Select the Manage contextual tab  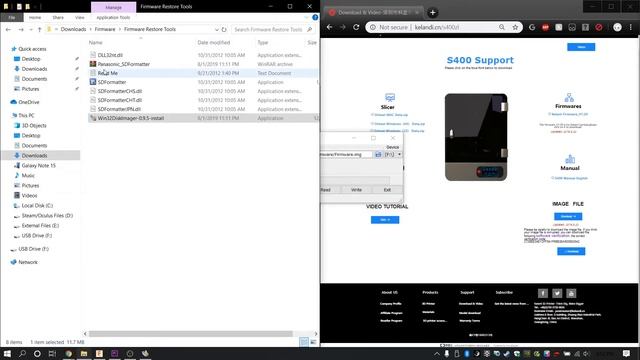113,7
